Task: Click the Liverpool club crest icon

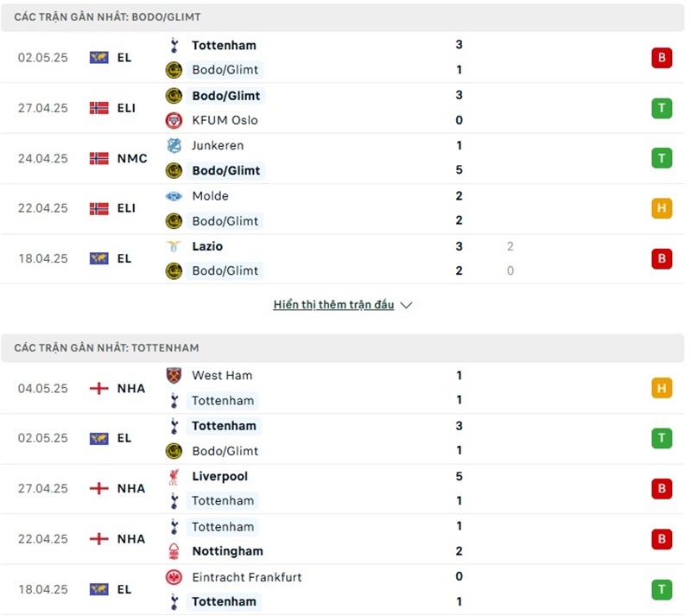Action: [x=174, y=476]
